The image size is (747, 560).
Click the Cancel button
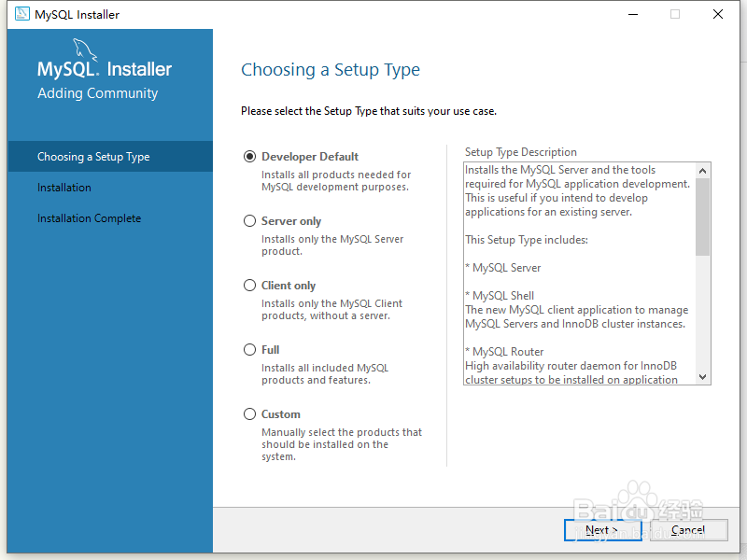point(688,529)
